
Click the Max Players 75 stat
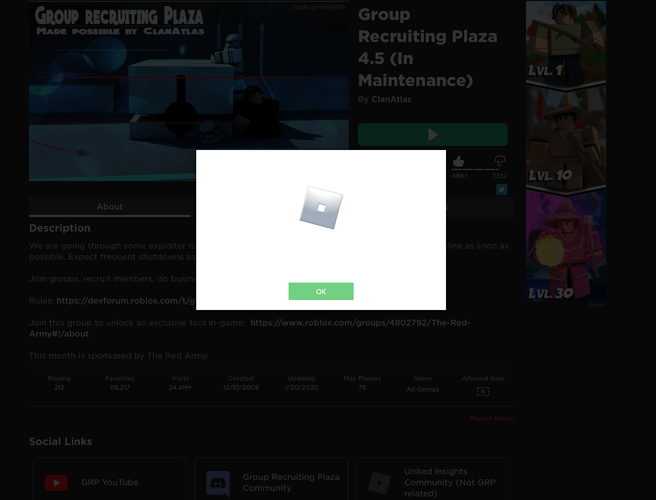click(362, 383)
